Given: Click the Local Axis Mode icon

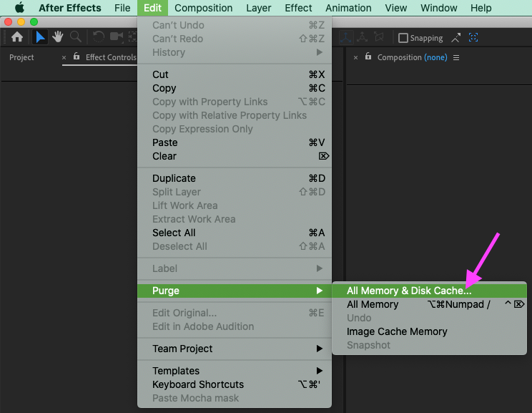Looking at the screenshot, I should coord(345,37).
